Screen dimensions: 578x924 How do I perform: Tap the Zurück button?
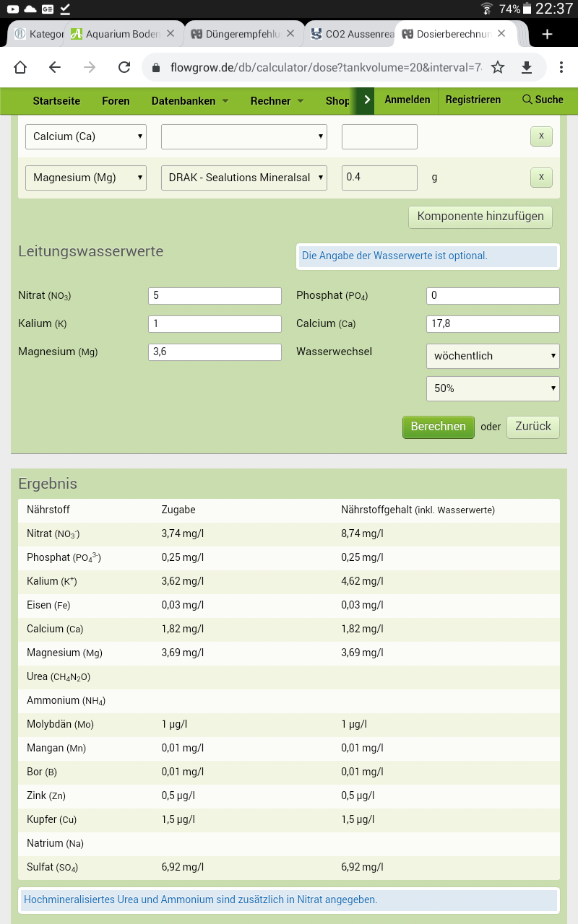tap(533, 427)
